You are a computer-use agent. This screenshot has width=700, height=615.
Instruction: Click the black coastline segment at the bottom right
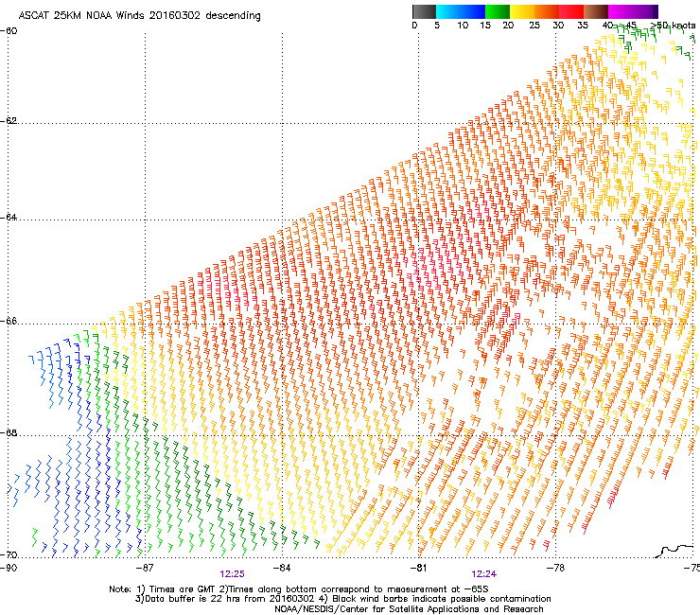coord(674,551)
